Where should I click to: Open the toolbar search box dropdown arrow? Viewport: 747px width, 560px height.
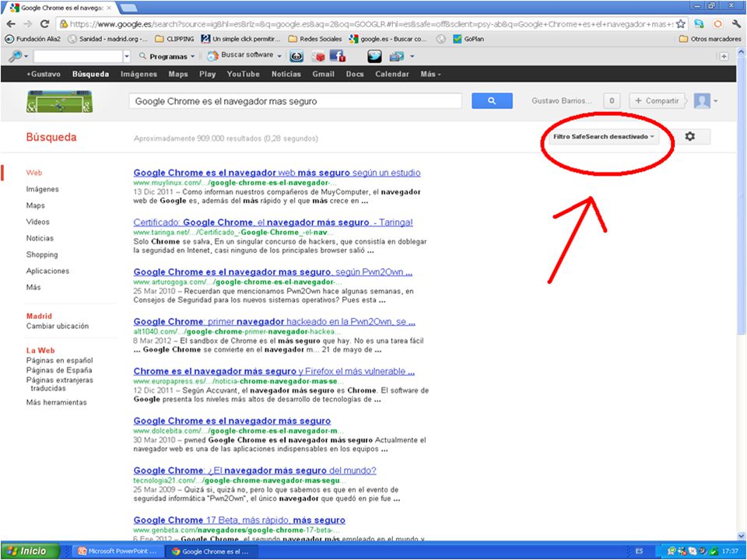(127, 57)
